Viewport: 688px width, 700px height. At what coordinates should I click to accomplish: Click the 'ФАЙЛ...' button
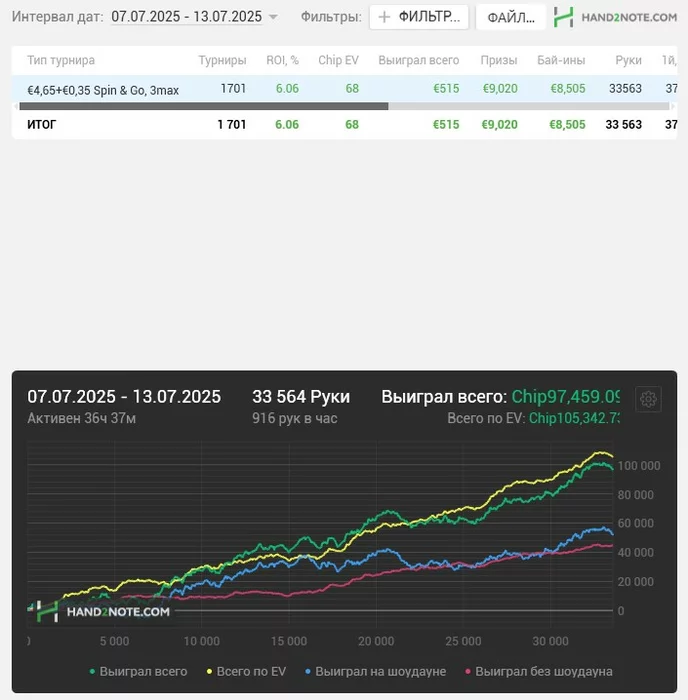(x=511, y=17)
